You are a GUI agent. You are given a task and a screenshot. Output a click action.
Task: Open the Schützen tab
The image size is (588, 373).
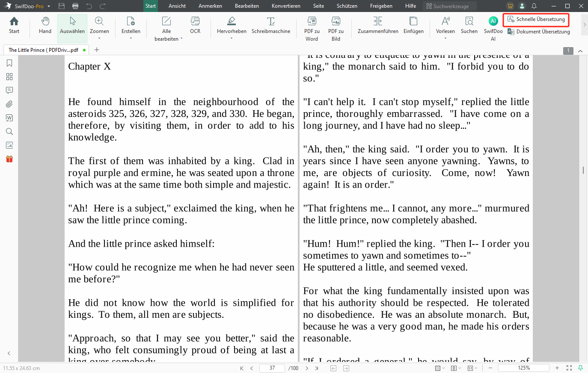pos(347,6)
